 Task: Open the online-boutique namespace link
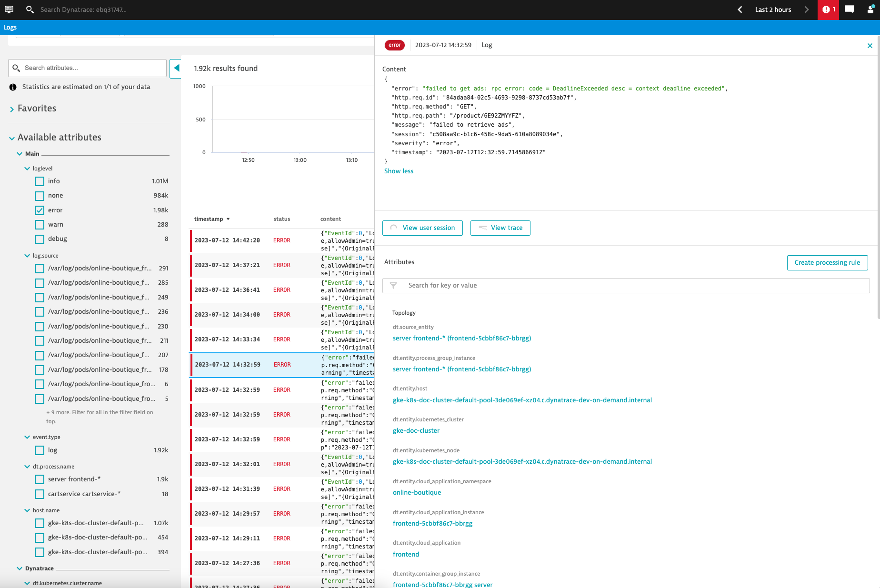(x=417, y=493)
